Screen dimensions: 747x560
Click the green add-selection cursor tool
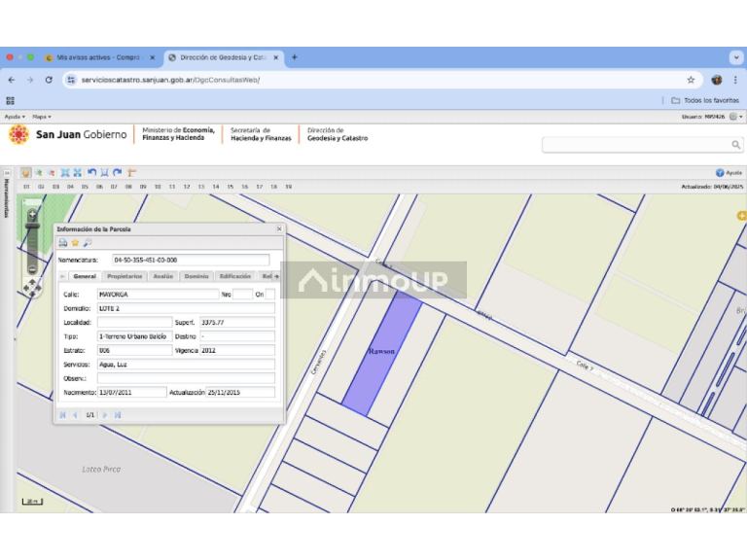(39, 173)
